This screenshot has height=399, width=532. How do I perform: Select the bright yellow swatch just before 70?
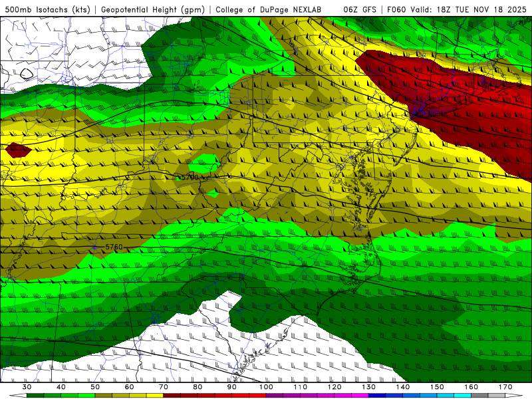point(155,396)
